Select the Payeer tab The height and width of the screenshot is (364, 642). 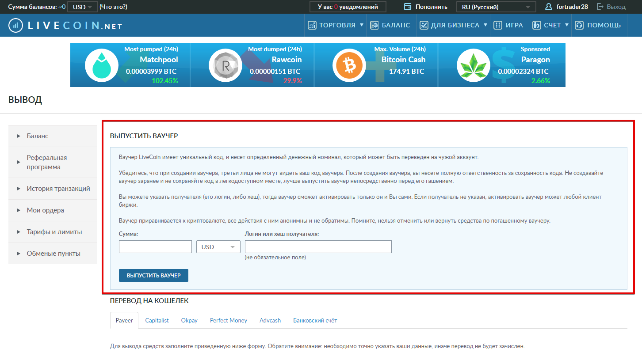coord(124,320)
